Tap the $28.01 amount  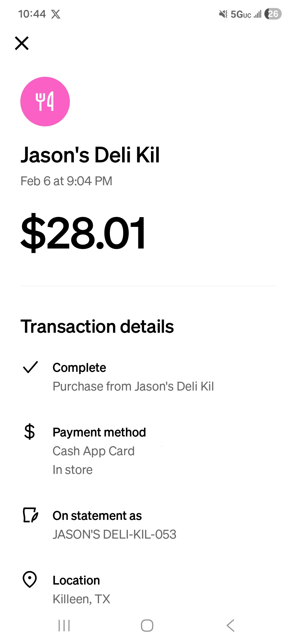pos(83,233)
